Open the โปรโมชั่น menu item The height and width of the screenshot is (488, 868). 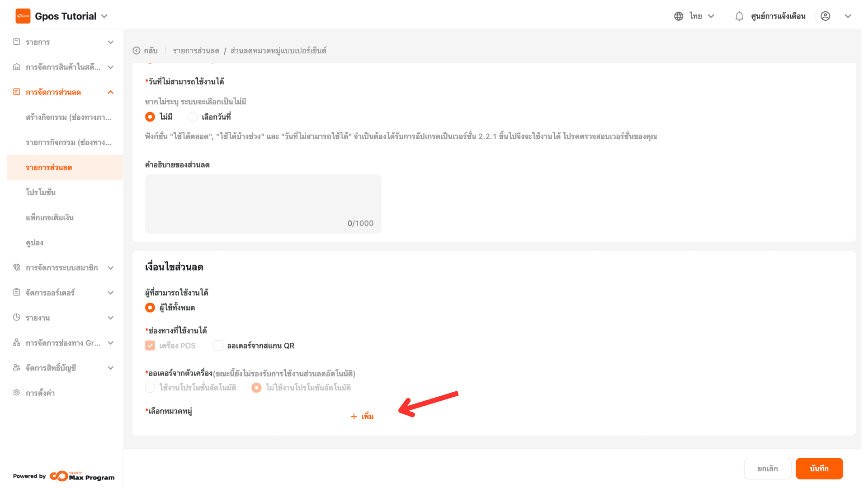(x=41, y=192)
